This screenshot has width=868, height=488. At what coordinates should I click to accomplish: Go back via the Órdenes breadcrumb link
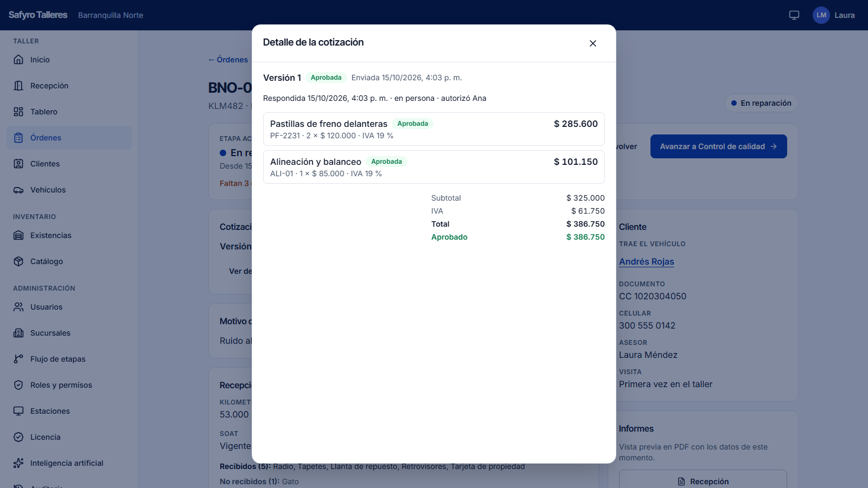228,60
